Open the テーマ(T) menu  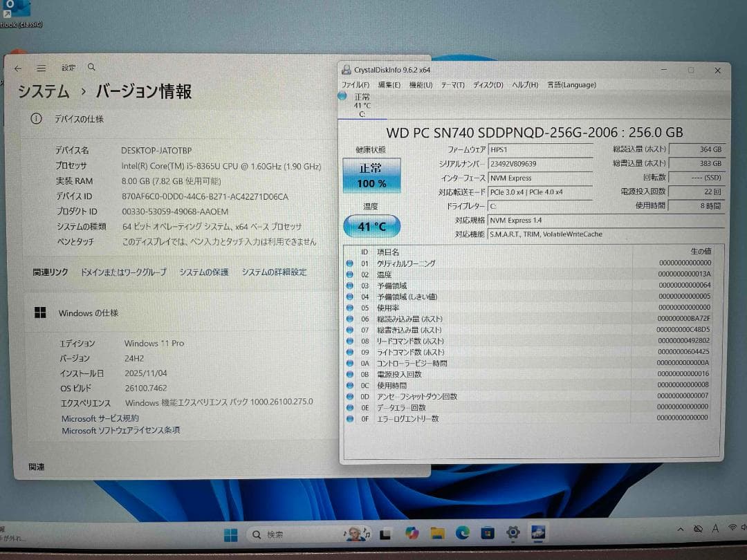point(454,84)
